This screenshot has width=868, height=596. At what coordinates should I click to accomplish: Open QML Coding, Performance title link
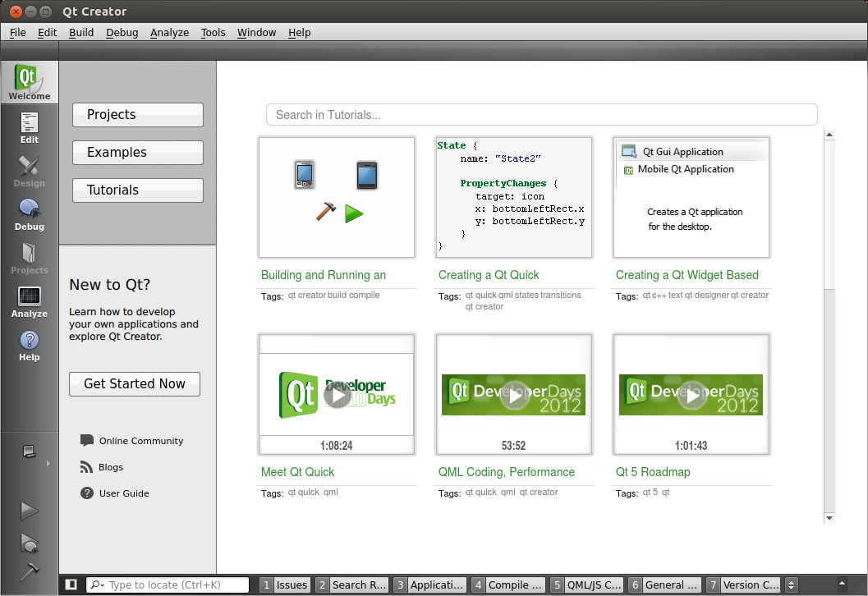507,472
